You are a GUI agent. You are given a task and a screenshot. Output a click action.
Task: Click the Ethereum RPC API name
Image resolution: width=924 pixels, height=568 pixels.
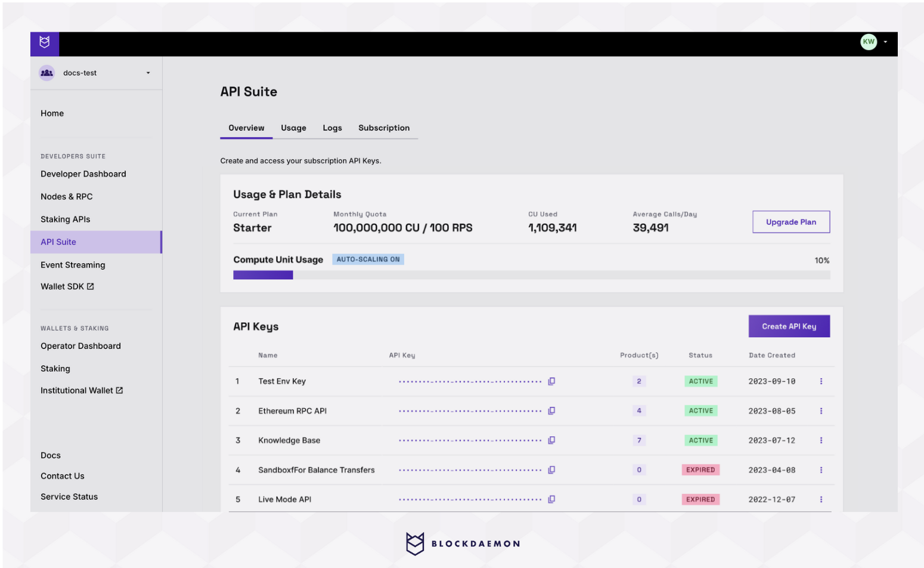click(292, 411)
